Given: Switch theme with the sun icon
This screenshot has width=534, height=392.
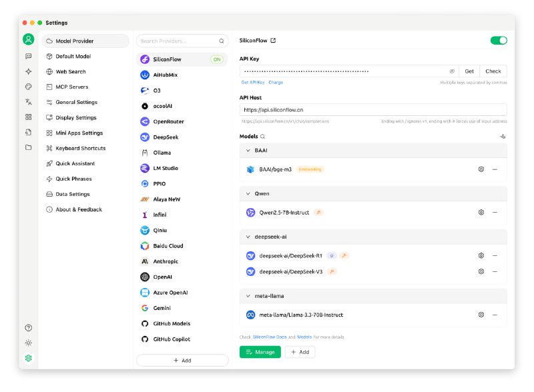Looking at the screenshot, I should click(x=29, y=343).
